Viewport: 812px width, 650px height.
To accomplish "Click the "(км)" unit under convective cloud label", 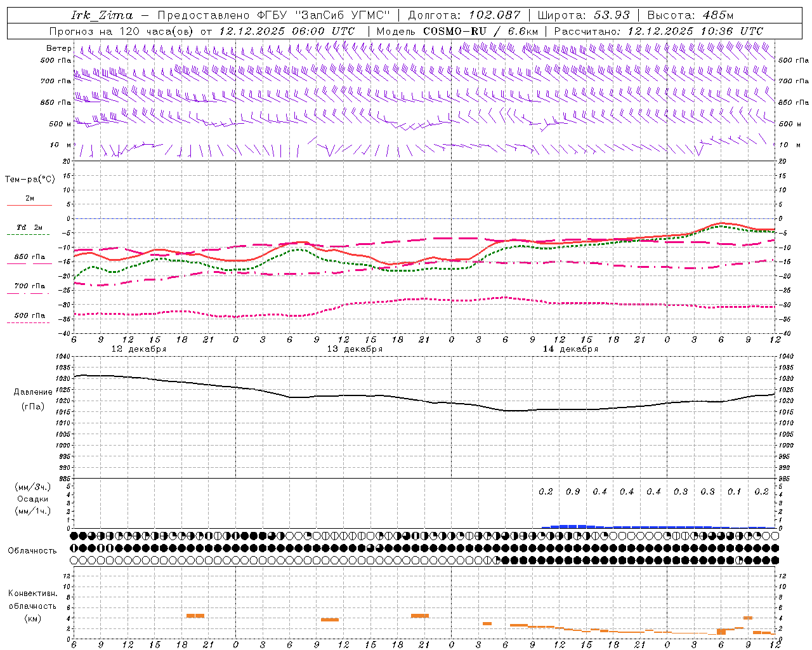I will (33, 618).
